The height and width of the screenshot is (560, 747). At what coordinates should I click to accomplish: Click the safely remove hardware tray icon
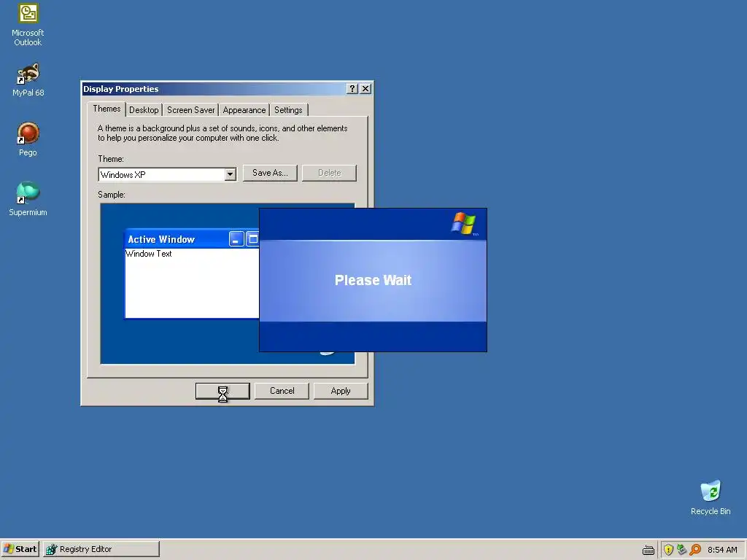[682, 550]
